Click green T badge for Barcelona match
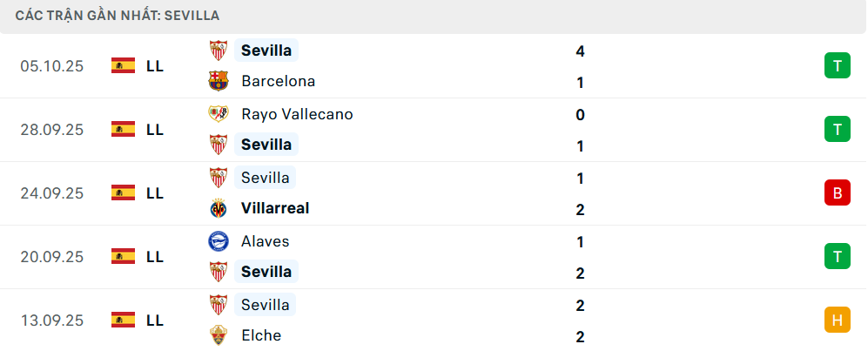This screenshot has height=351, width=868. click(837, 65)
